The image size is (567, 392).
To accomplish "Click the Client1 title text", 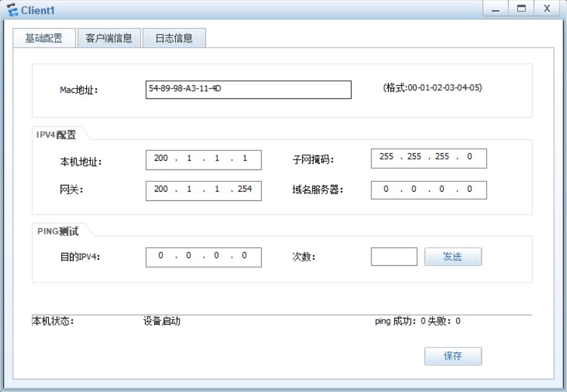I will point(38,11).
